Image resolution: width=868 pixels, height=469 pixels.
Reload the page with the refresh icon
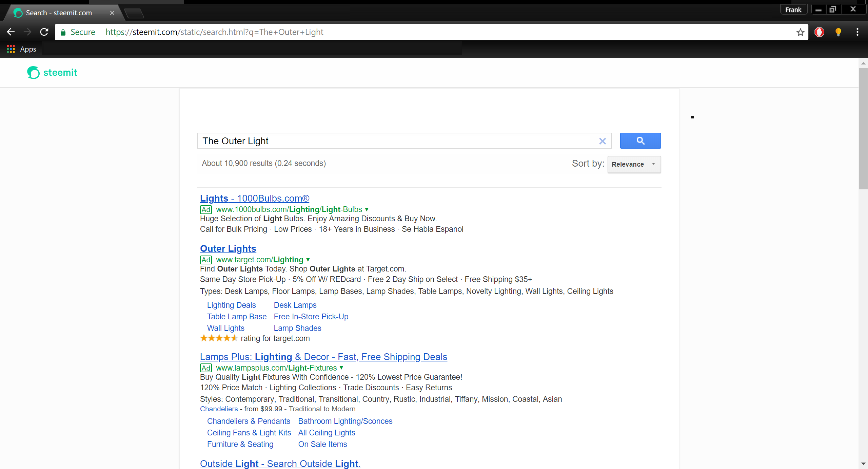tap(44, 32)
